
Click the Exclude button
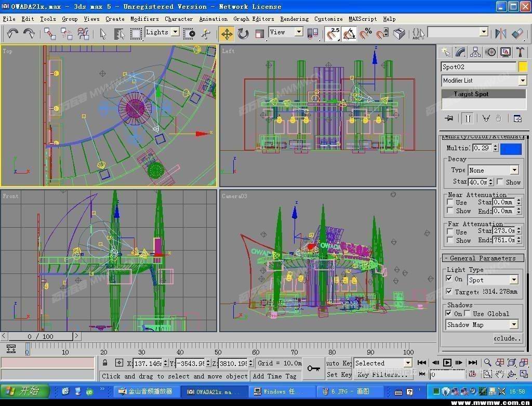point(508,338)
